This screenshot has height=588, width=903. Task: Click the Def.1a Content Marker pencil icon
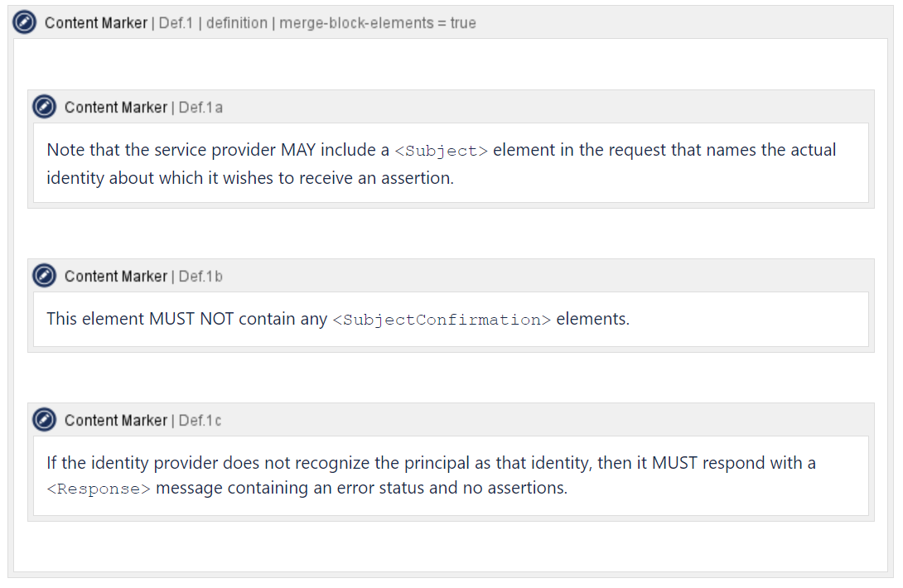point(44,107)
